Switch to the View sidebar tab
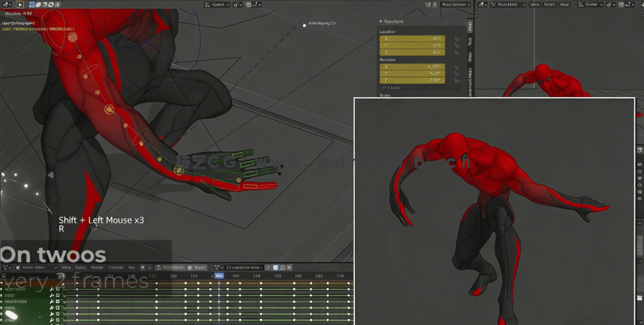Viewport: 644px width, 325px height. [470, 56]
